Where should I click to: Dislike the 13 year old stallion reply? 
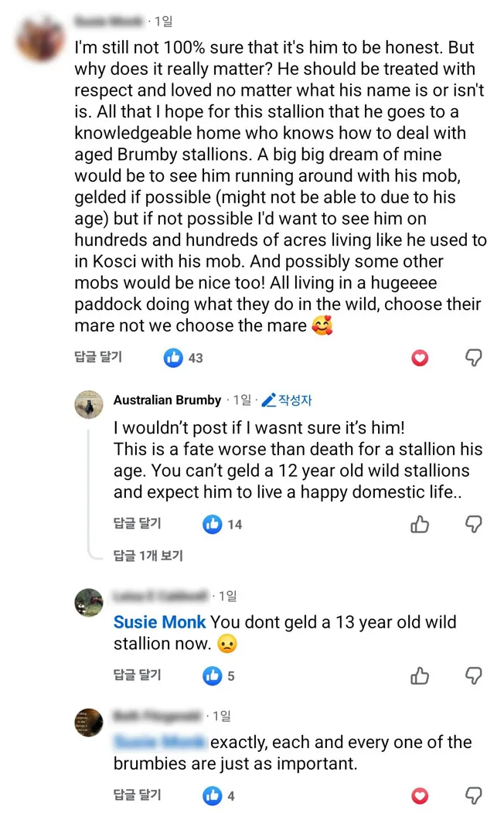(474, 675)
